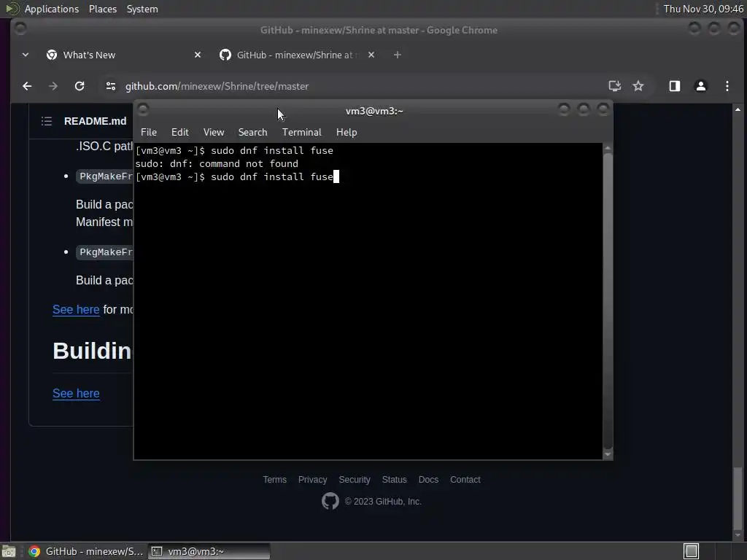Open the Security footer link
The width and height of the screenshot is (747, 560).
coord(355,480)
